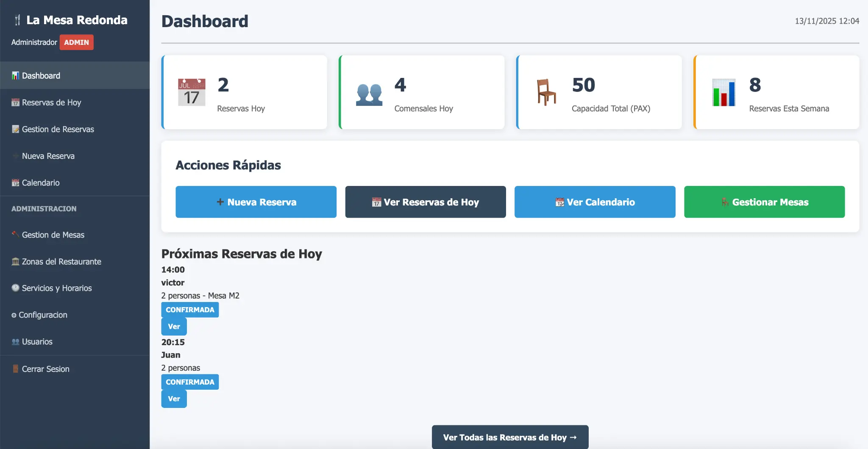This screenshot has height=449, width=868.
Task: View victor's 14:00 reservation with Ver
Action: tap(174, 327)
